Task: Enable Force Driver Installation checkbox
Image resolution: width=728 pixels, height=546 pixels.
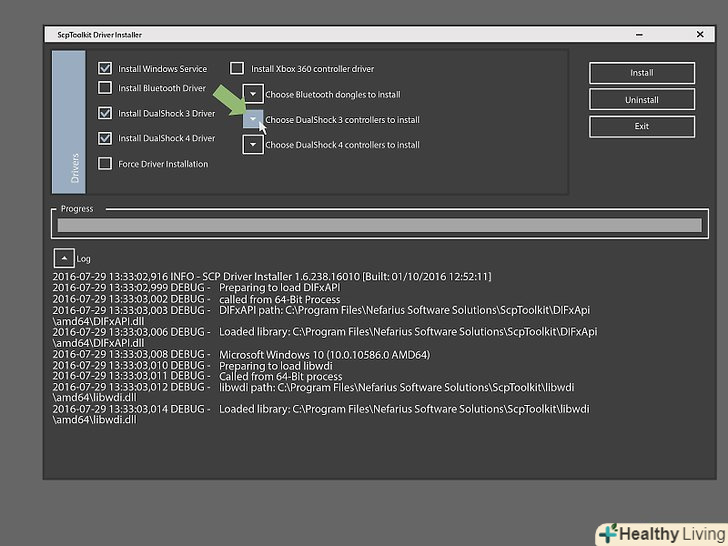Action: [x=105, y=163]
